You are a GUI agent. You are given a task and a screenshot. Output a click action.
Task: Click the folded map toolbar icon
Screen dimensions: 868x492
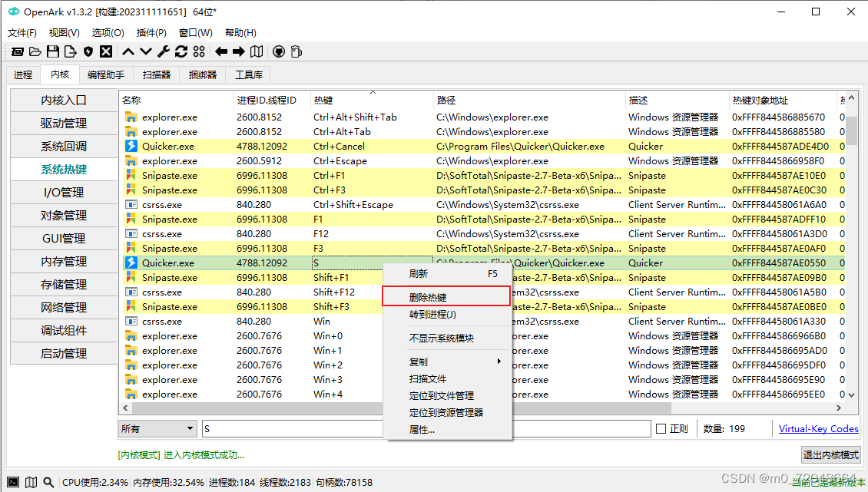pos(257,51)
